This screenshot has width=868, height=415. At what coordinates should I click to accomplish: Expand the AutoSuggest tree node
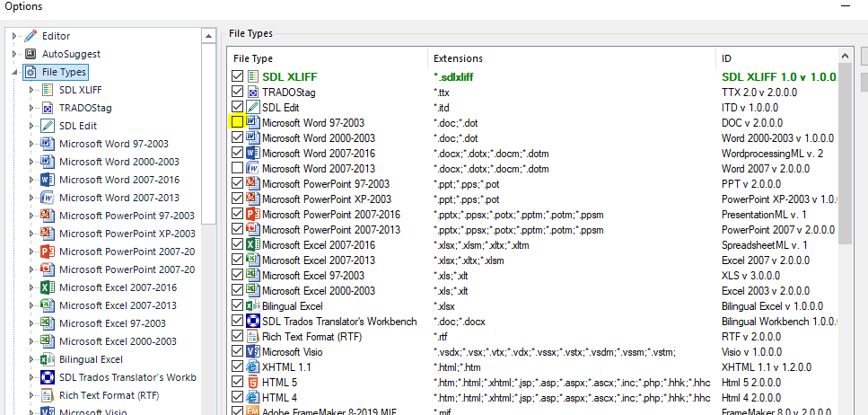point(14,54)
